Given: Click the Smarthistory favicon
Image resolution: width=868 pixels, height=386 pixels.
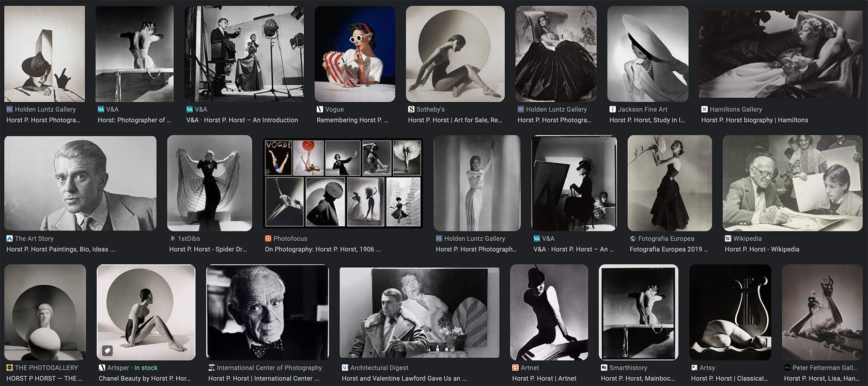Looking at the screenshot, I should pos(604,368).
